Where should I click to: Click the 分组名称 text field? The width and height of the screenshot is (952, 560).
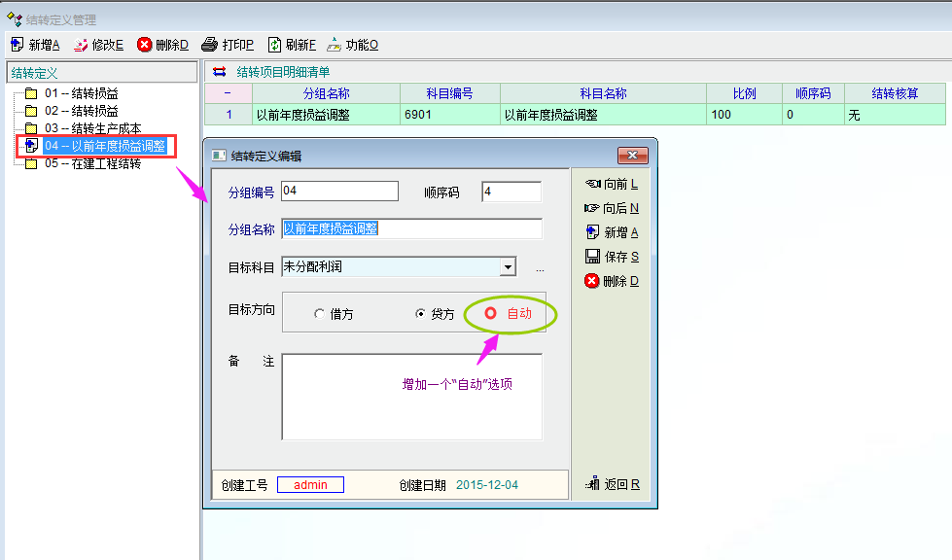click(411, 228)
